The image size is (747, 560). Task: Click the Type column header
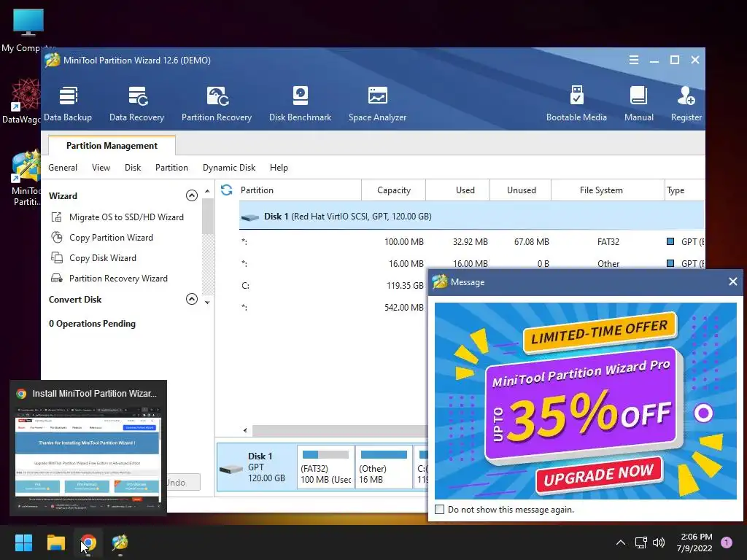click(684, 190)
